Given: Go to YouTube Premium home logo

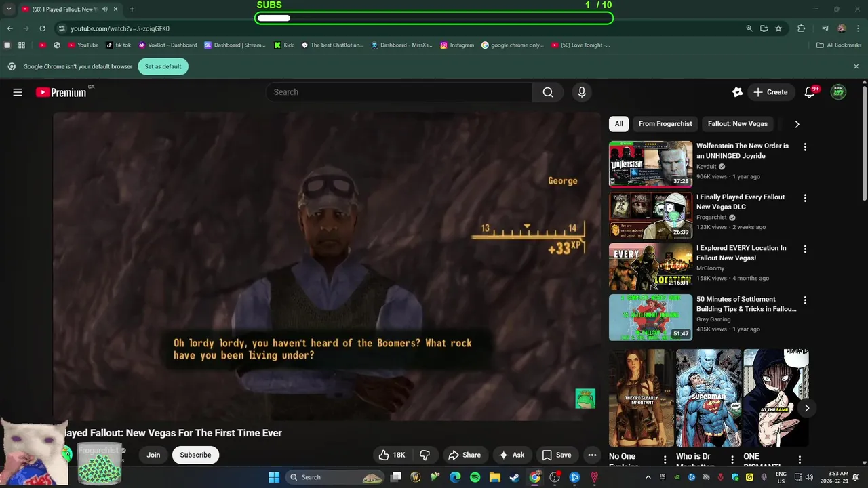Looking at the screenshot, I should [61, 92].
